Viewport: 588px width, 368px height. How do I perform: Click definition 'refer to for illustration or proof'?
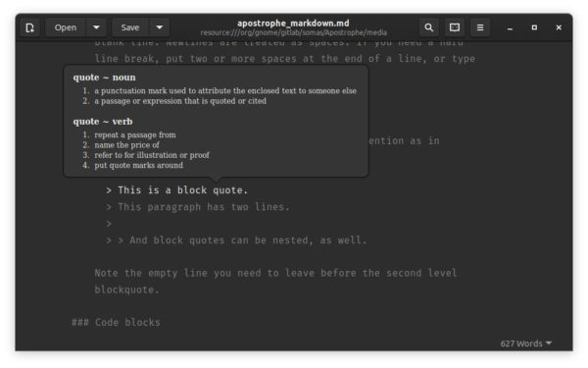(152, 155)
